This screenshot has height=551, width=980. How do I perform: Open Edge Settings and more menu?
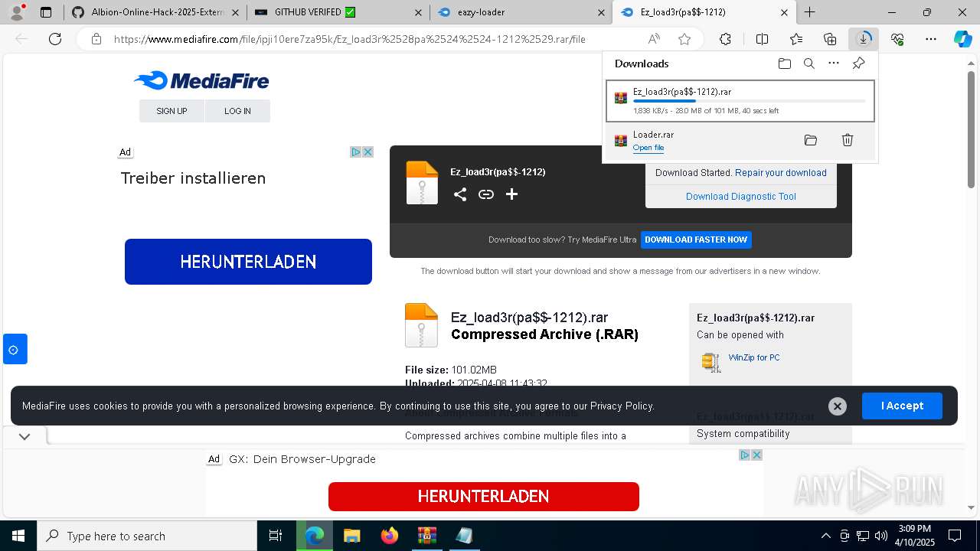pos(931,39)
